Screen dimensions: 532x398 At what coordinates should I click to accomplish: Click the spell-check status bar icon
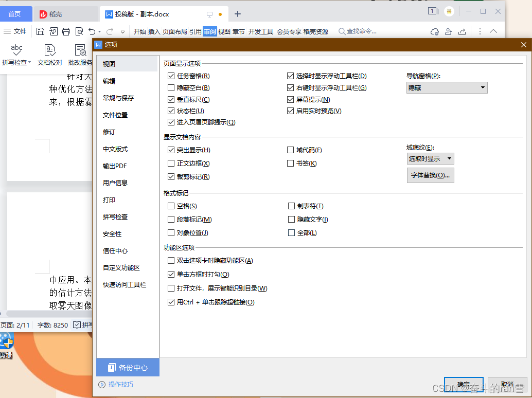point(77,325)
